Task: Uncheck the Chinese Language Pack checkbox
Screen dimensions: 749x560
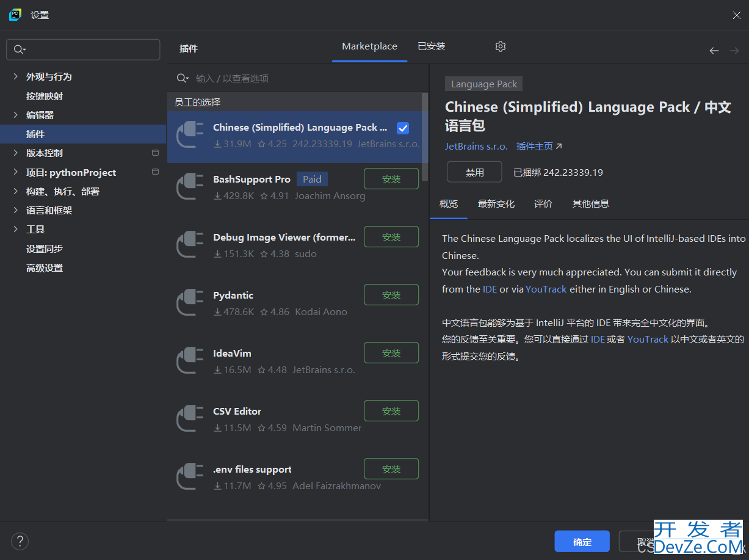Action: pos(403,128)
